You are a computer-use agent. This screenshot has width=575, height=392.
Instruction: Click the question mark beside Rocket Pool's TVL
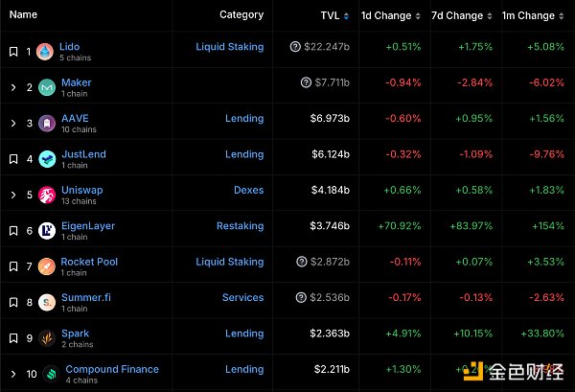tap(302, 262)
